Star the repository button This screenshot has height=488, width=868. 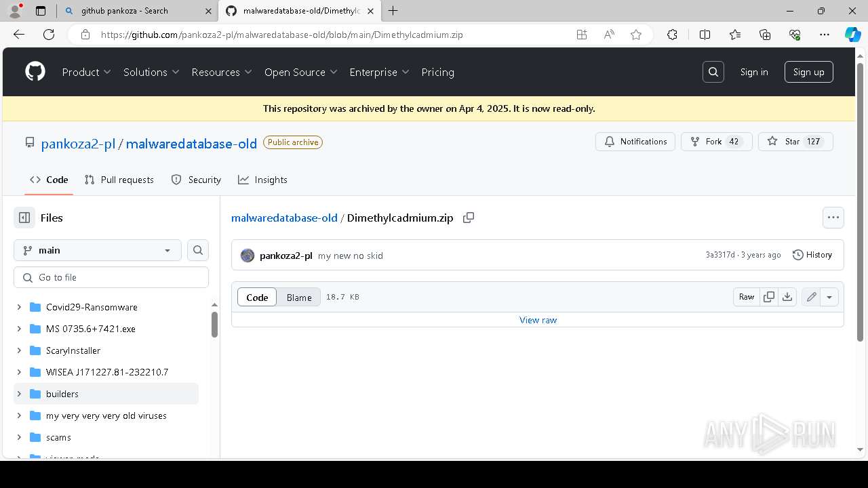click(795, 142)
